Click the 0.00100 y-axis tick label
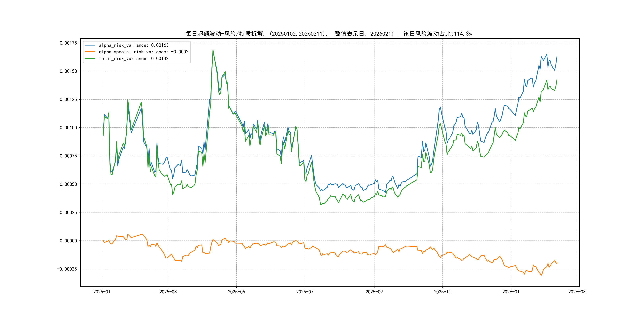Image resolution: width=644 pixels, height=322 pixels. 68,128
